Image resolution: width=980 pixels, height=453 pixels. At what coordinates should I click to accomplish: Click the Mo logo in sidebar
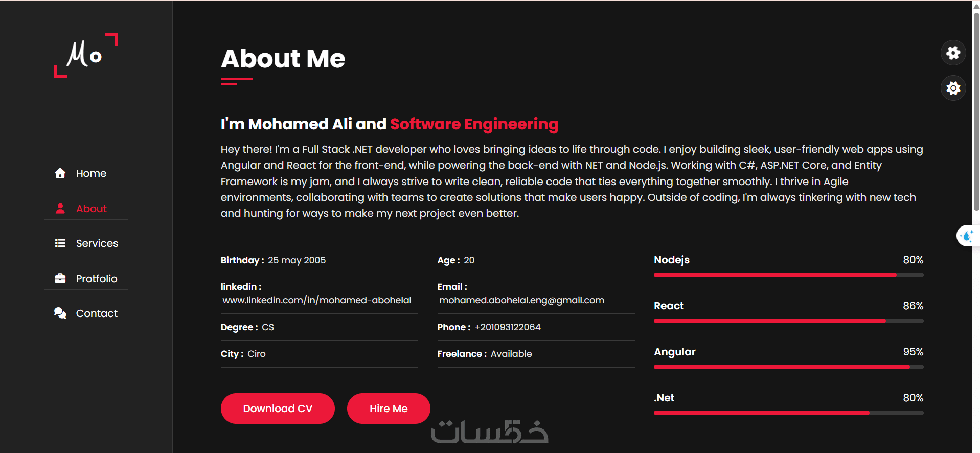coord(85,55)
